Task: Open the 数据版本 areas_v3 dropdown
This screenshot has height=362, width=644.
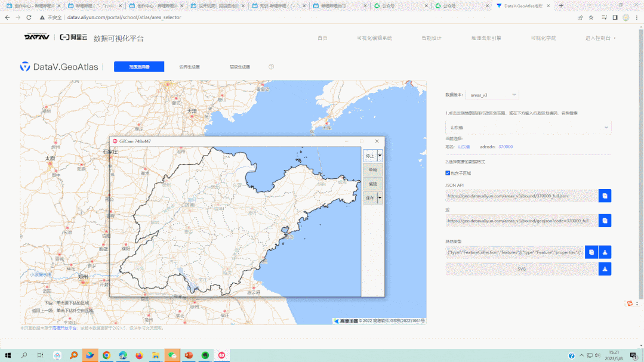Action: click(x=492, y=95)
